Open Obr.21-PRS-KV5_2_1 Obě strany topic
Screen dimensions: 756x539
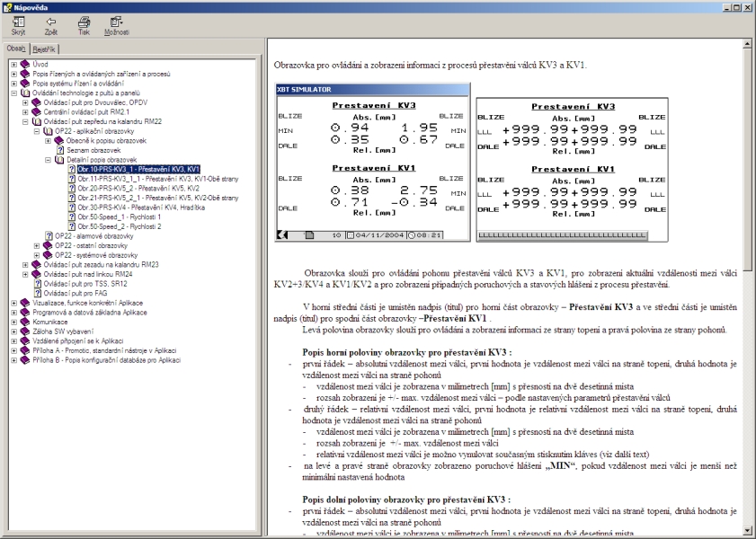click(x=158, y=198)
